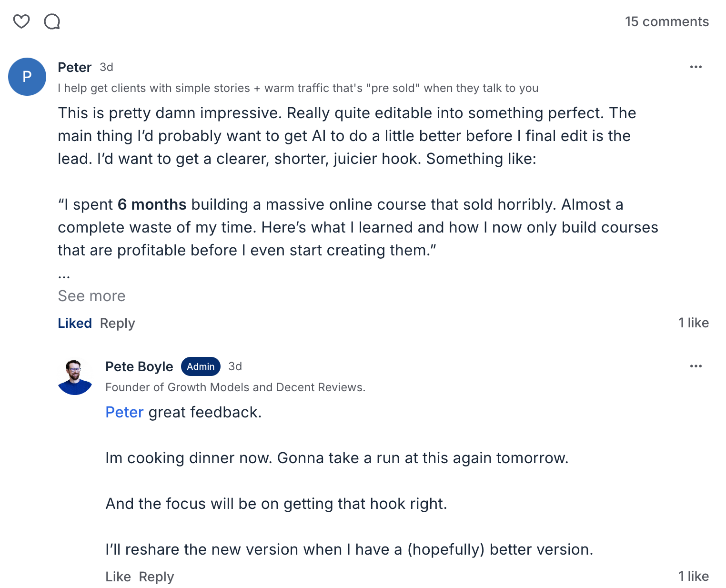Toggle the Liked state on Peter's comment
The height and width of the screenshot is (588, 726).
pyautogui.click(x=75, y=323)
